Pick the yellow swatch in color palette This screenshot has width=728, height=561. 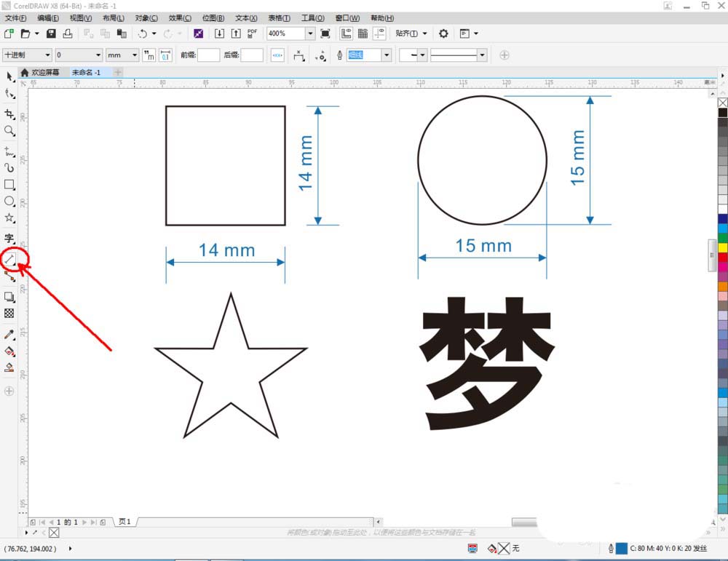coord(723,248)
